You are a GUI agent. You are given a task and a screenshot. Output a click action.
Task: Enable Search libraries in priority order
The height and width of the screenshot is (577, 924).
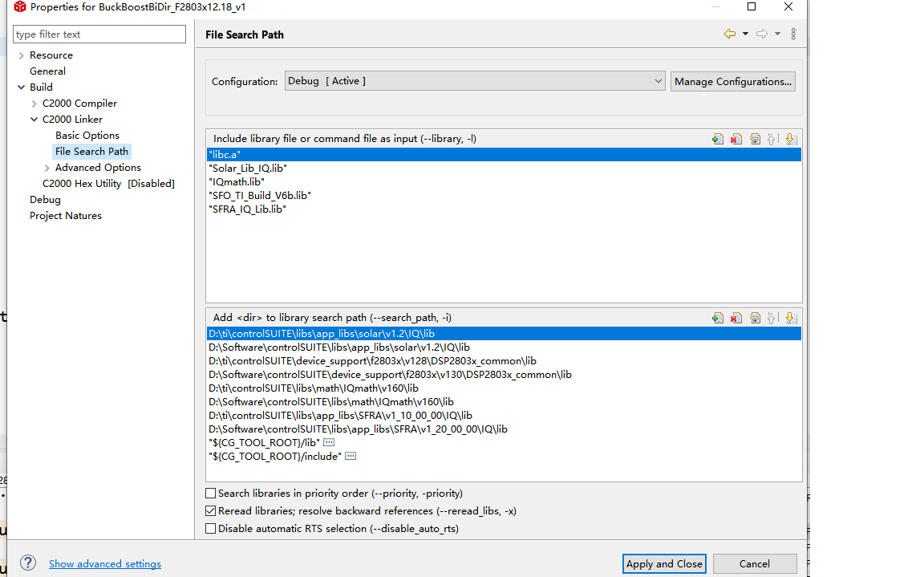(x=210, y=494)
